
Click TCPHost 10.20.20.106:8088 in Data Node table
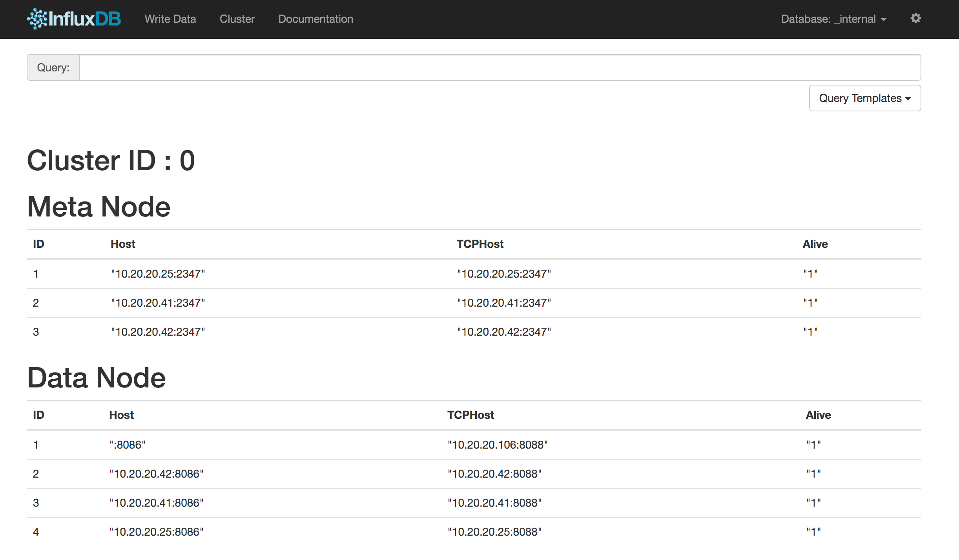[x=497, y=445]
